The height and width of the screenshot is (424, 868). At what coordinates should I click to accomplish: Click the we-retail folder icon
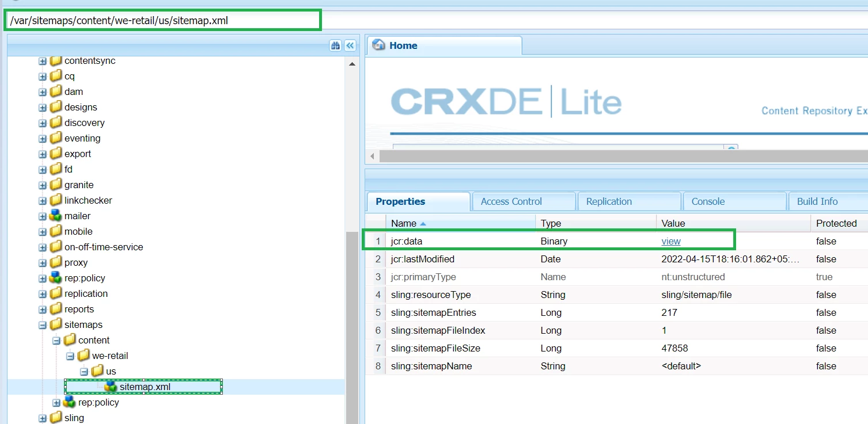(x=83, y=356)
